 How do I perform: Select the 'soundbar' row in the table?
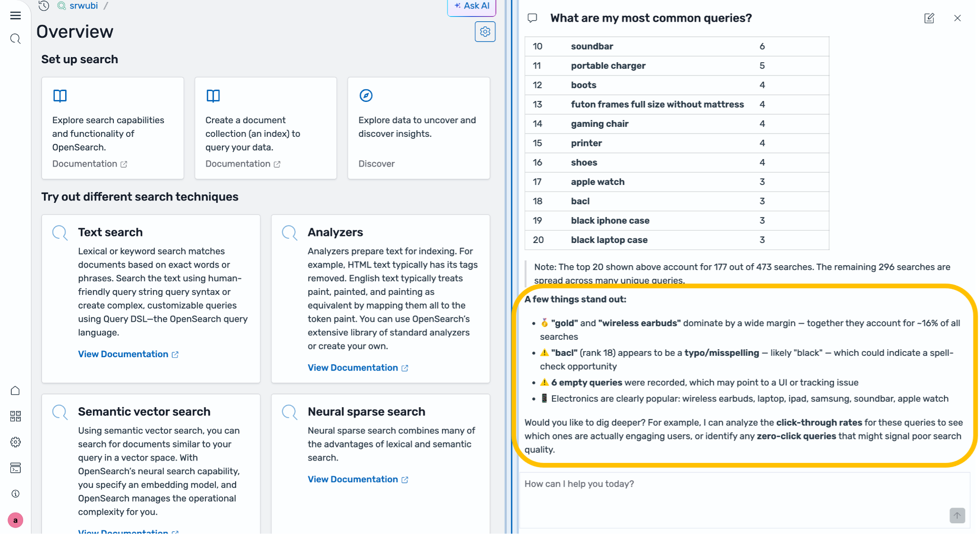(x=677, y=46)
